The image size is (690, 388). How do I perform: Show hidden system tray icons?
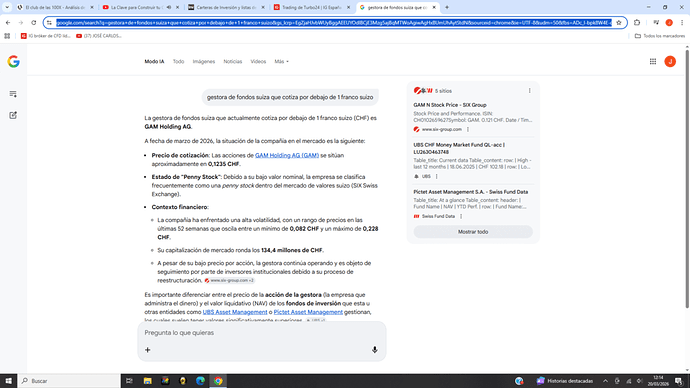click(605, 381)
